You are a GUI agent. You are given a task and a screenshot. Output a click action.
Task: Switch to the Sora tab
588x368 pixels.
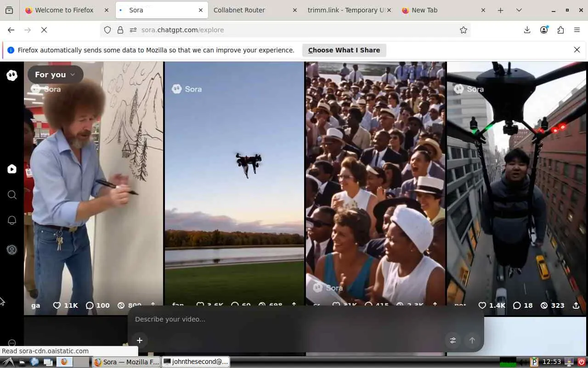161,10
